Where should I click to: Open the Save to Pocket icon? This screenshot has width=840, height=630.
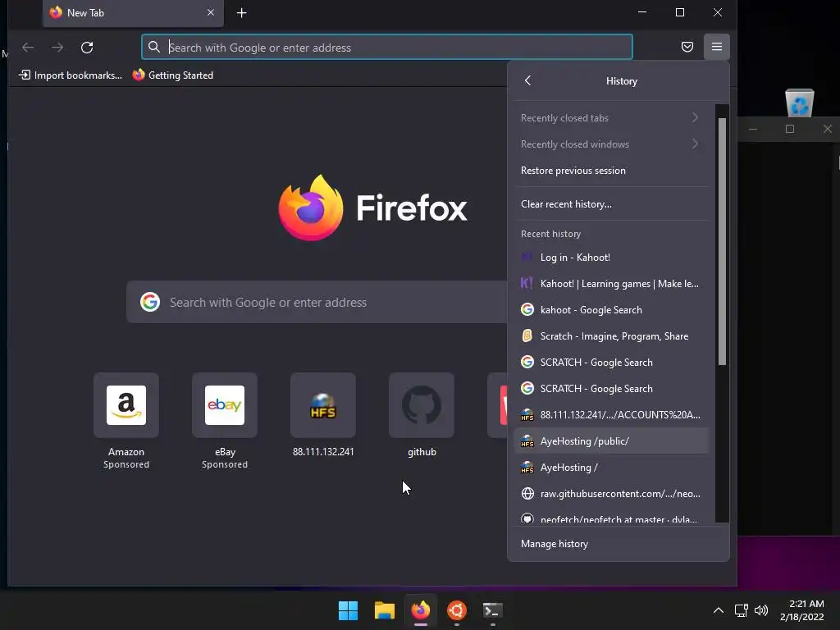[x=687, y=47]
